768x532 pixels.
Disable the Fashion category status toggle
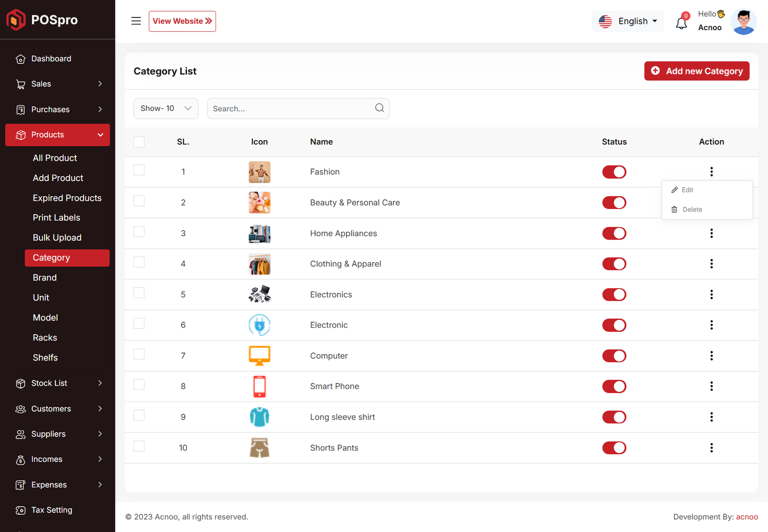(x=614, y=172)
